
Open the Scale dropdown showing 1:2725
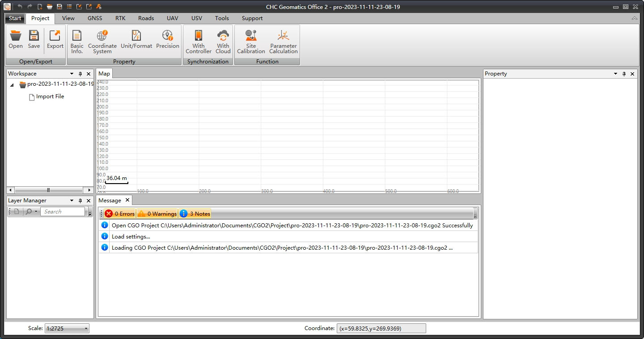67,328
